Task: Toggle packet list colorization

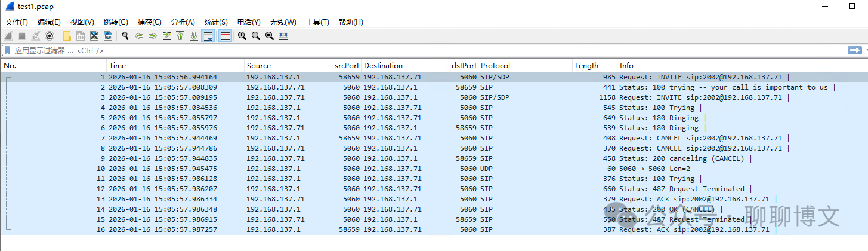Action: point(225,36)
